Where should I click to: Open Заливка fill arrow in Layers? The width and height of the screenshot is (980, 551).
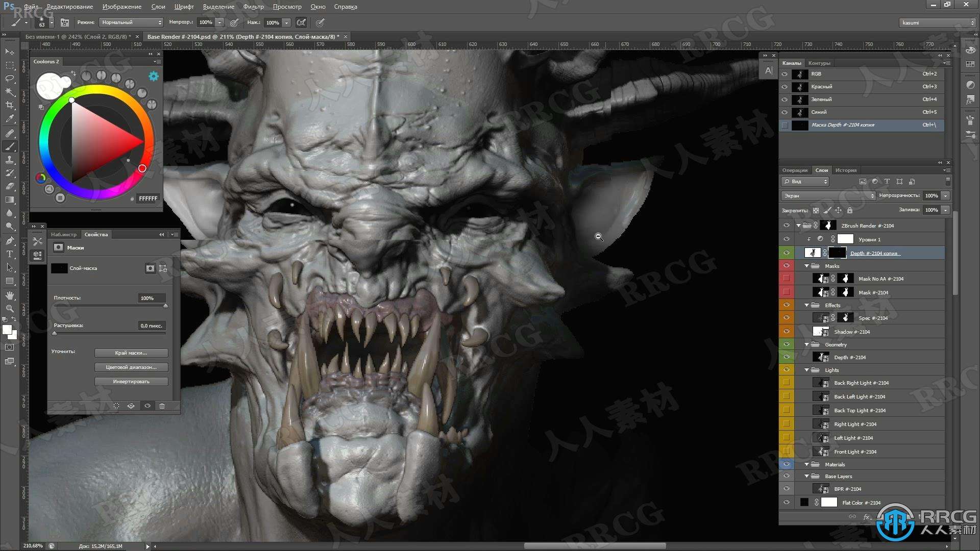coord(945,210)
